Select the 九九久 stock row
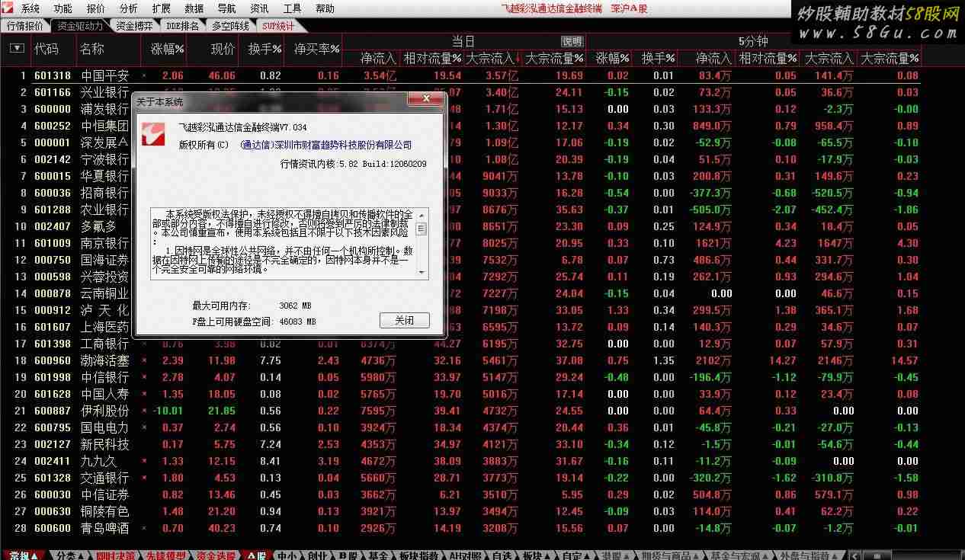The image size is (965, 560). point(460,461)
